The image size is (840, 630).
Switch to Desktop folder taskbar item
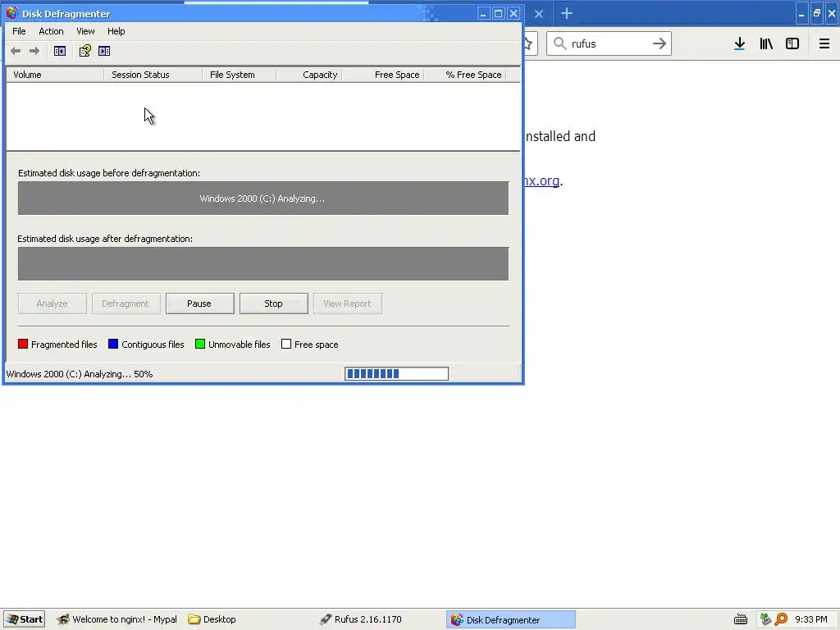(212, 619)
